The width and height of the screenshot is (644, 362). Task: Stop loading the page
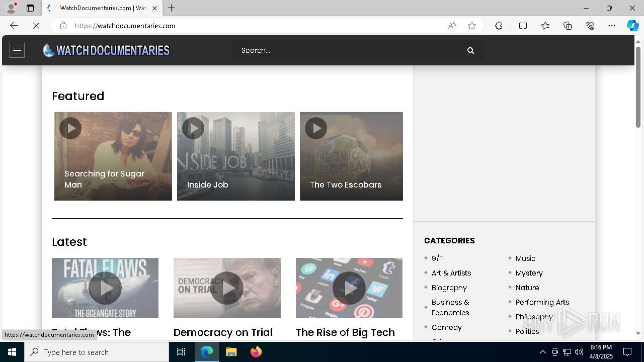click(x=36, y=26)
